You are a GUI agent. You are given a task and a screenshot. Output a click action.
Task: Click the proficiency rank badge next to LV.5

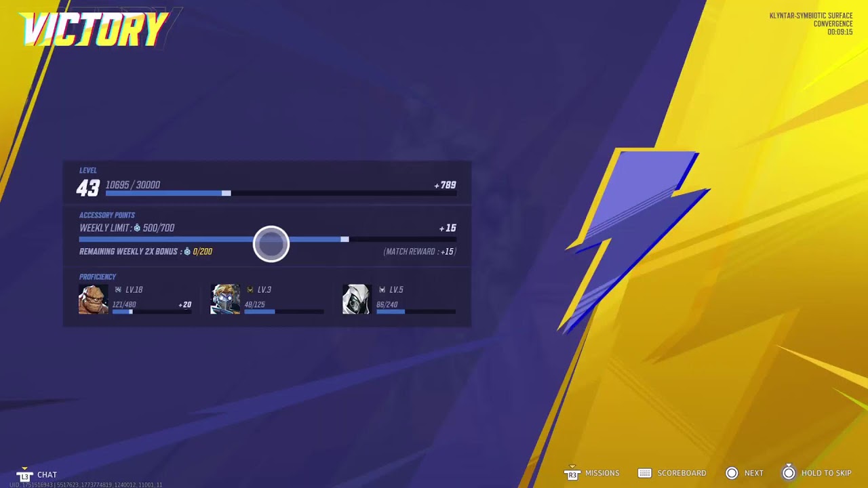tap(382, 290)
